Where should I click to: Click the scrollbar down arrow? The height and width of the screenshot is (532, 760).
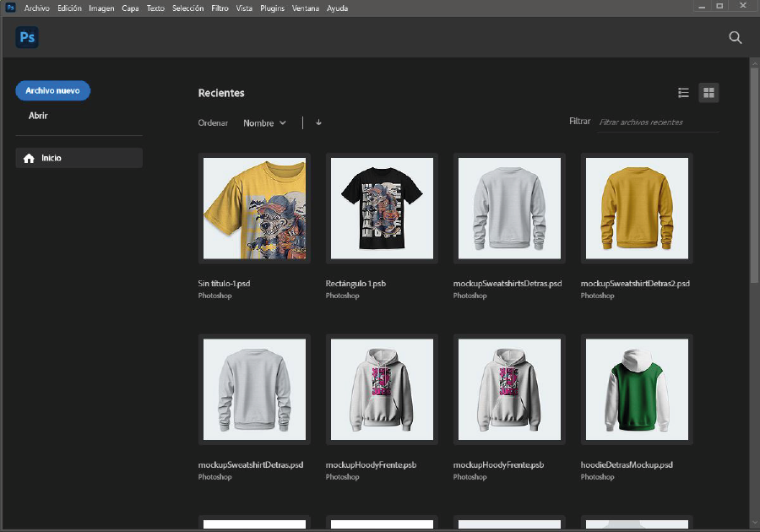pos(754,524)
